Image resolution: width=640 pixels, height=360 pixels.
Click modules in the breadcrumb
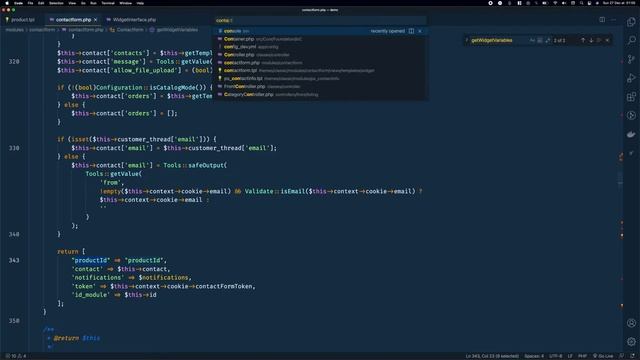14,30
